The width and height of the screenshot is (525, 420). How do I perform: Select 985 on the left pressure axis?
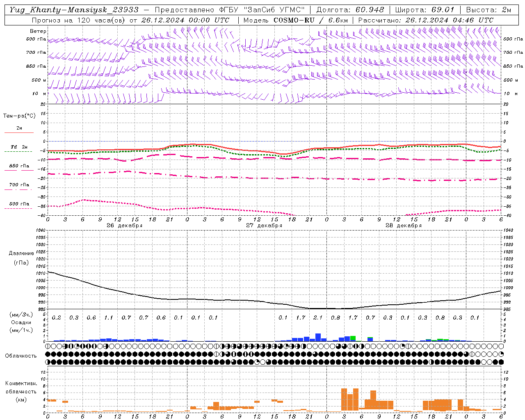click(x=41, y=309)
